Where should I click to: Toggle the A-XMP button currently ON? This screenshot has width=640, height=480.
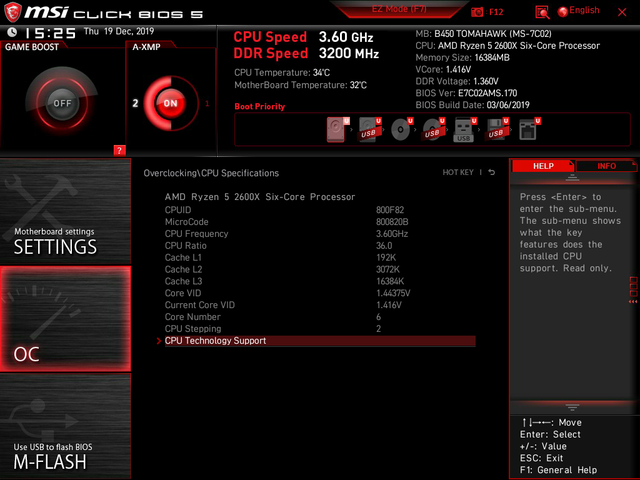click(171, 103)
